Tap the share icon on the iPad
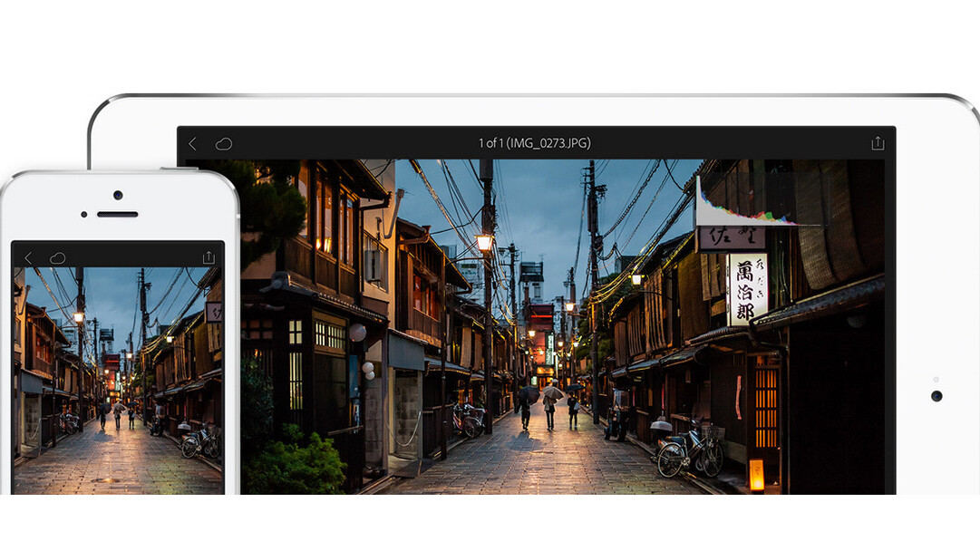Image resolution: width=980 pixels, height=551 pixels. coord(877,143)
